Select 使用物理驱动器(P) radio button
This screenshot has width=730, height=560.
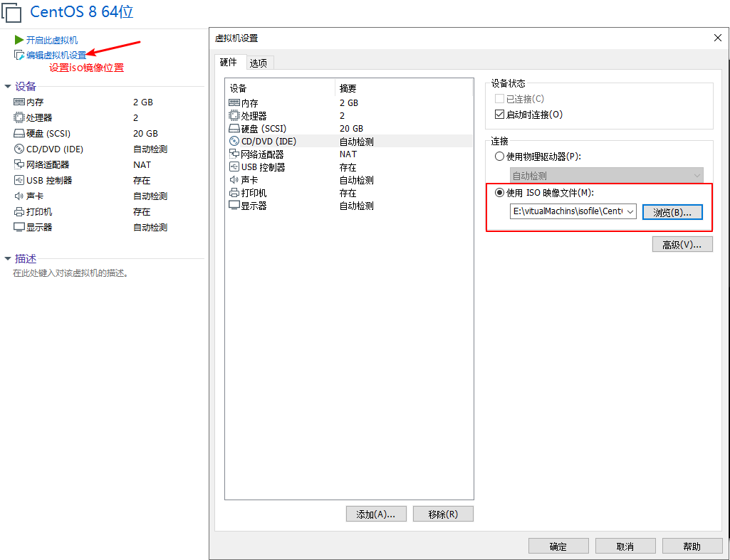tap(499, 157)
